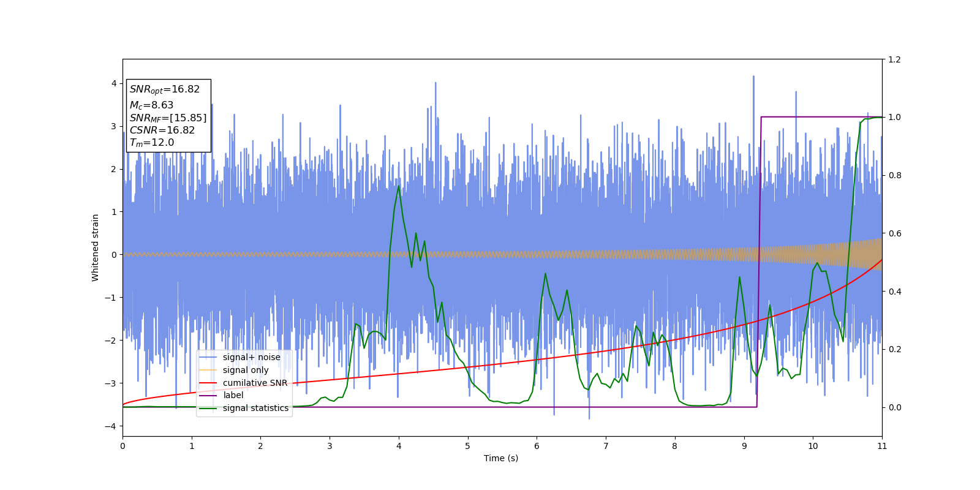The image size is (980, 490).
Task: Click the 'Whitened strain' y-axis label
Action: (x=95, y=247)
